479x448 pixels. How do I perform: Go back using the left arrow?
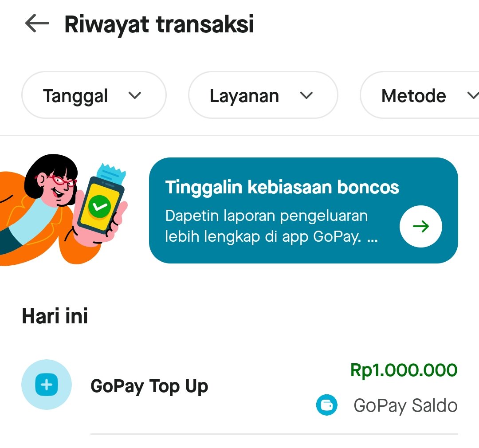pos(37,23)
